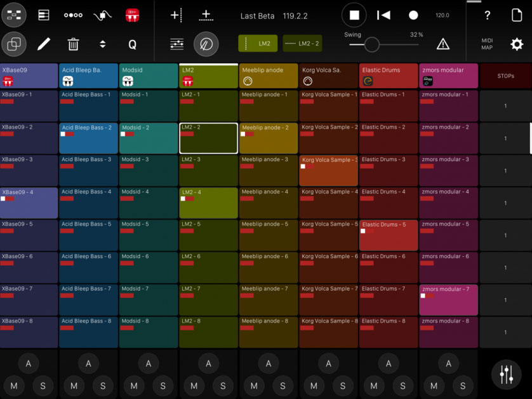Open the matrix view icon
Screen dimensions: 532x399
[14, 15]
